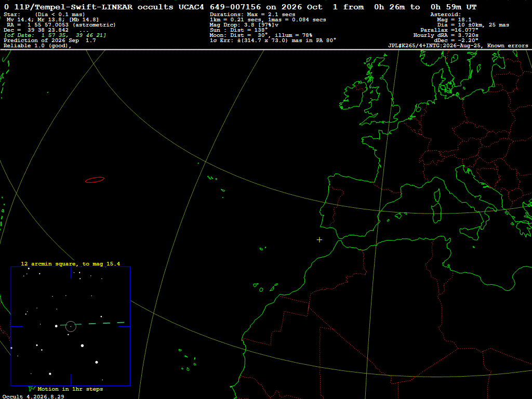
Task: Click the "Reliable 1.0 (good)" status text
Action: [37, 46]
